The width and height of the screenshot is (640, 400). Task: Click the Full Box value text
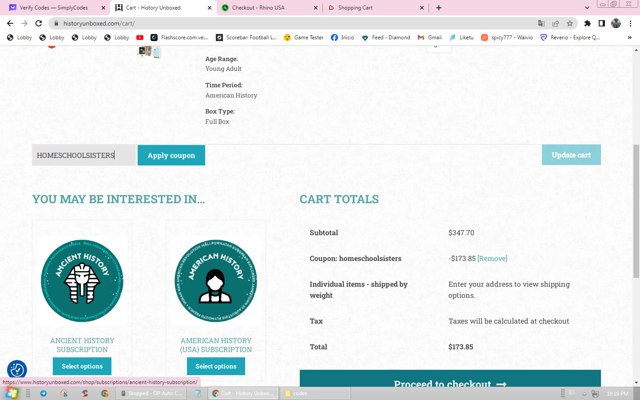217,122
